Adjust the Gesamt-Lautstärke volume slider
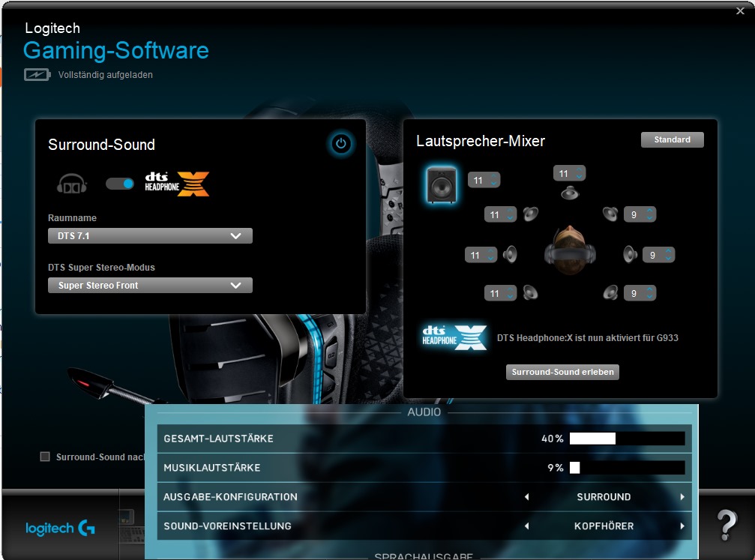The image size is (755, 560). pyautogui.click(x=627, y=438)
